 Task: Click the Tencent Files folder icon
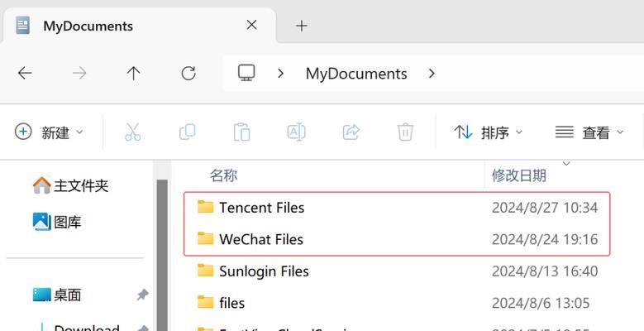pos(205,206)
